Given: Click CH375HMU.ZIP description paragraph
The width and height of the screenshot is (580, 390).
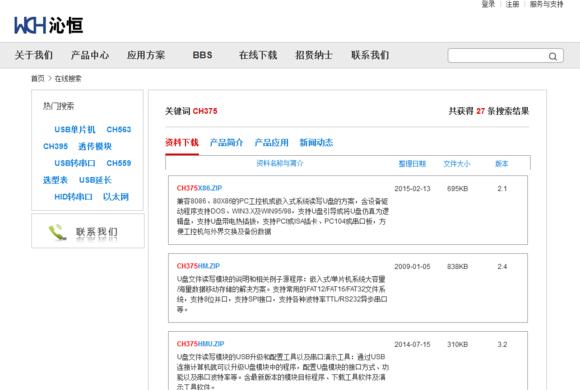Looking at the screenshot, I should (283, 371).
